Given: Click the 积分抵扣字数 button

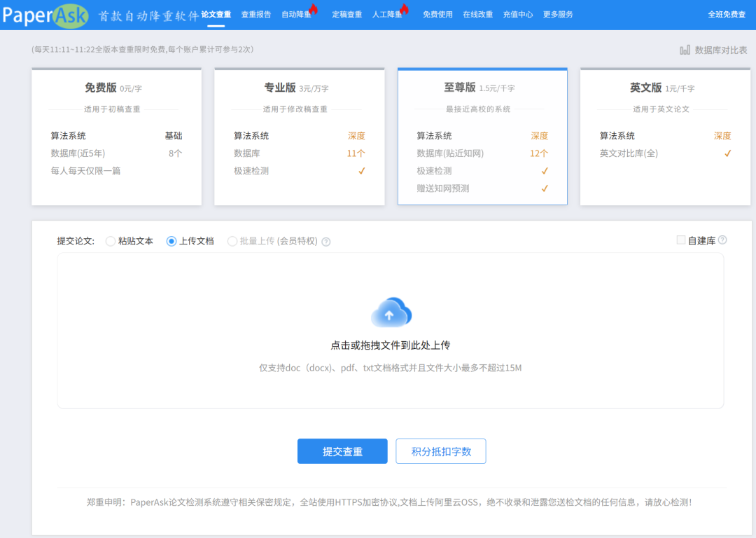Looking at the screenshot, I should tap(441, 452).
